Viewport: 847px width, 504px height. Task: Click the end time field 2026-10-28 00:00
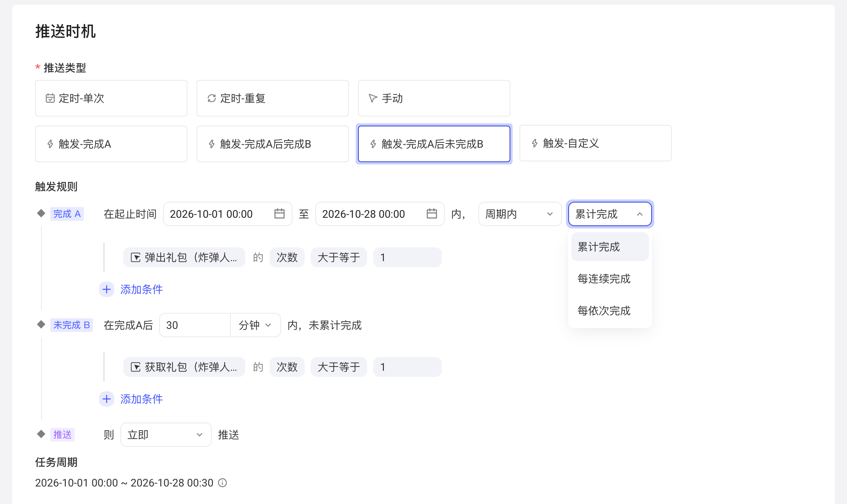click(x=380, y=214)
